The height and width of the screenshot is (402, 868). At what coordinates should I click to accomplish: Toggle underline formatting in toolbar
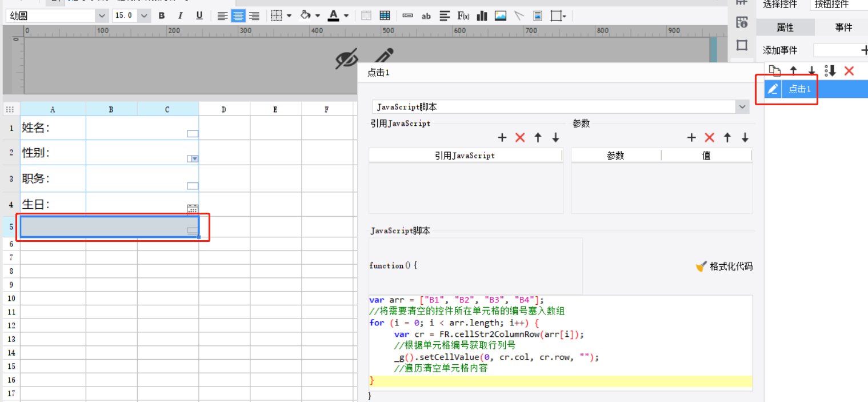(x=199, y=16)
